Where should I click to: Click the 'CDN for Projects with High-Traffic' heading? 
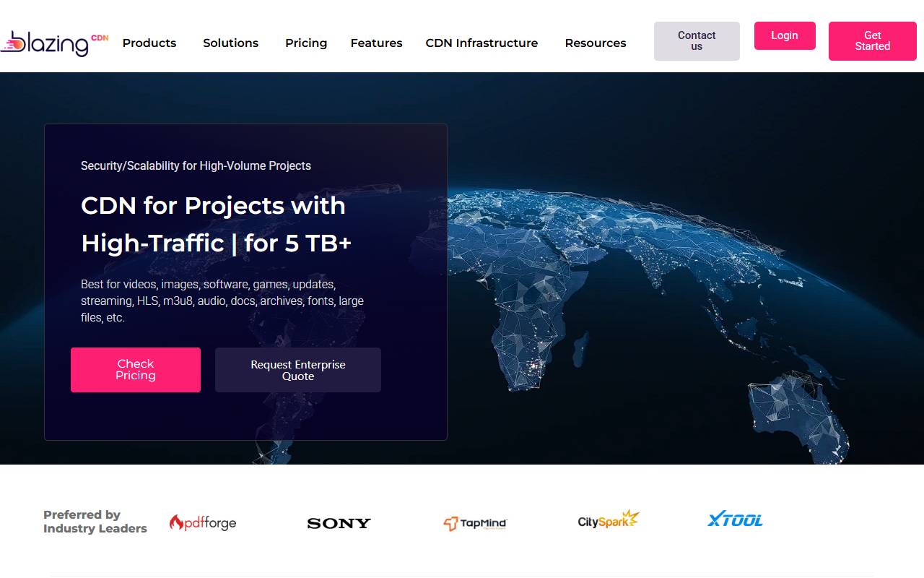pyautogui.click(x=217, y=224)
